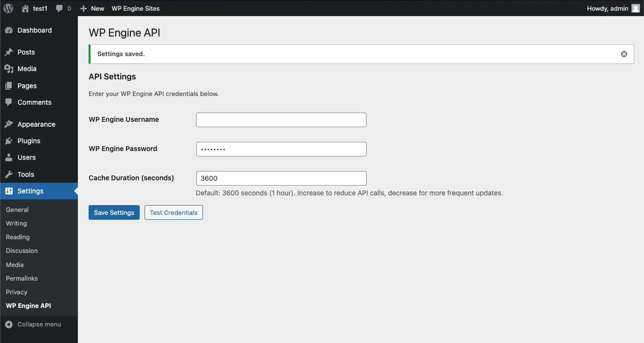Click the Users person icon
The image size is (644, 343).
[x=9, y=157]
